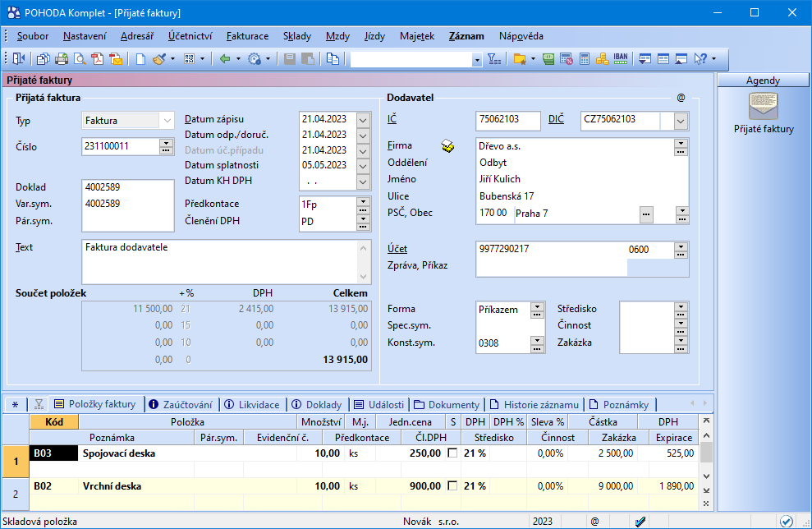Image resolution: width=812 pixels, height=529 pixels.
Task: Open the Datum splatnosti date dropdown
Action: [363, 166]
